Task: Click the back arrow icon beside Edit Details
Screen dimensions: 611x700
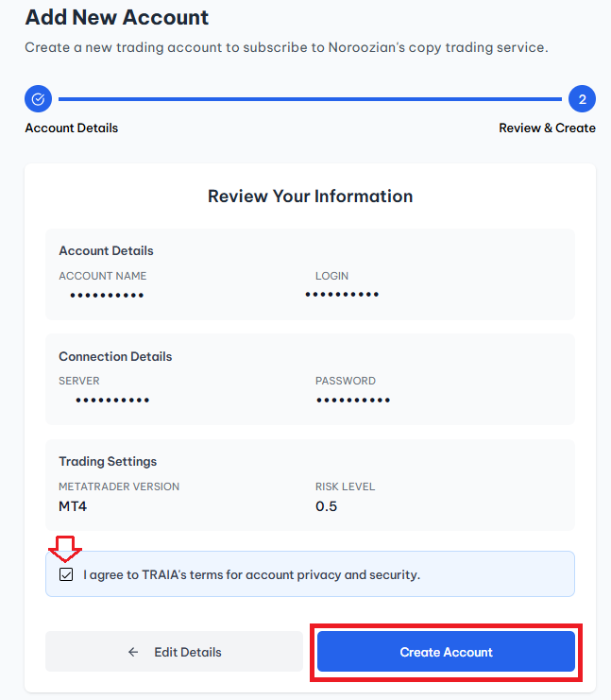Action: point(133,652)
